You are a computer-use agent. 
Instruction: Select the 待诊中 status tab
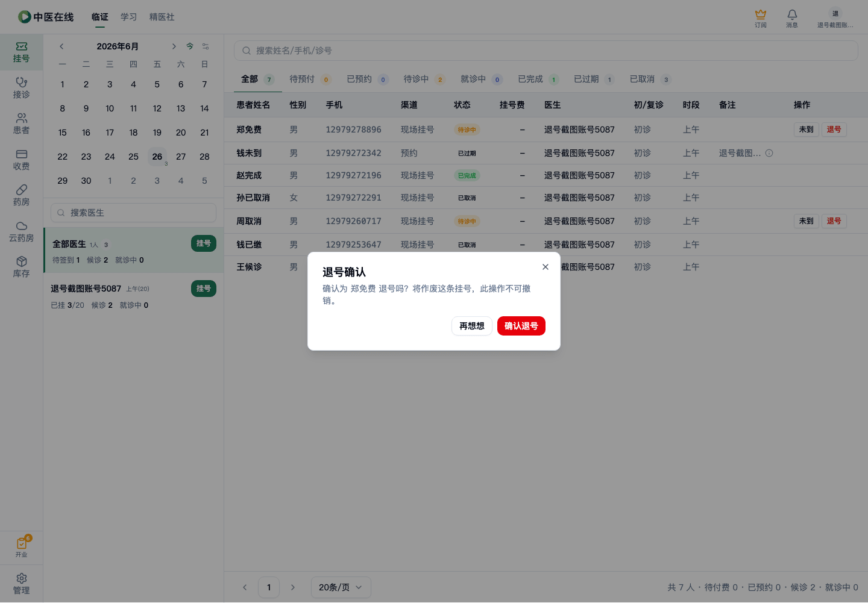424,80
